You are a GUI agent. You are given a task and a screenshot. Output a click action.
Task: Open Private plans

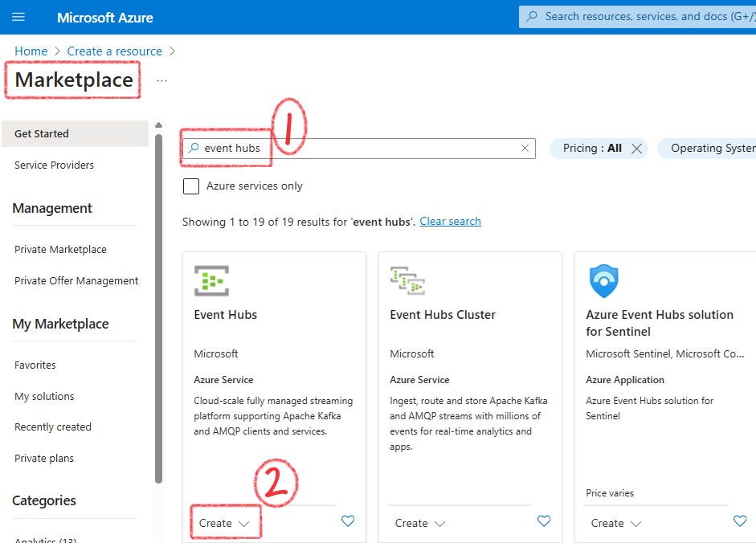pos(44,458)
